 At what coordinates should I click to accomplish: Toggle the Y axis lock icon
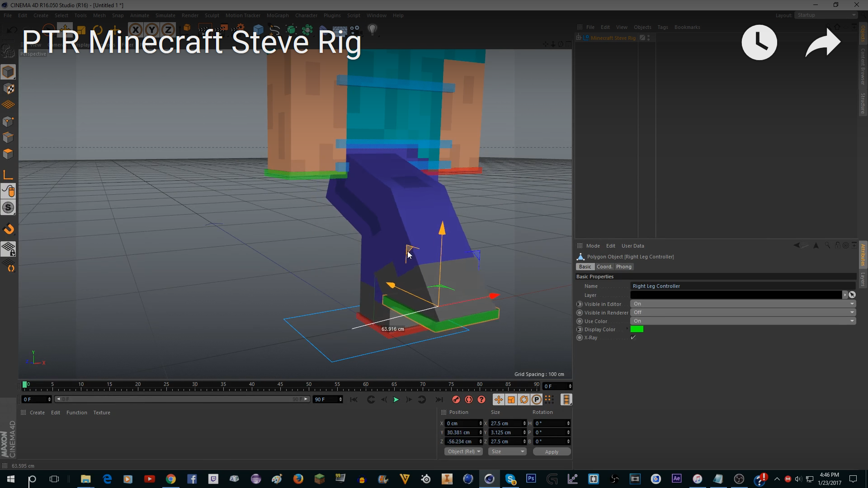coord(152,30)
